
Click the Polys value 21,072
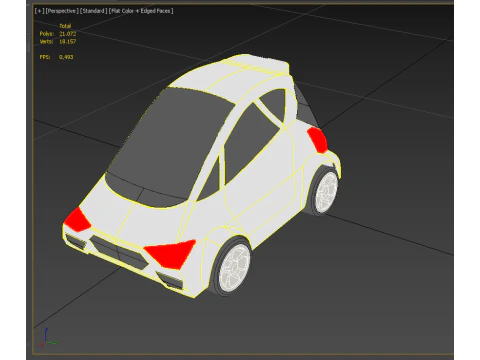click(x=68, y=34)
